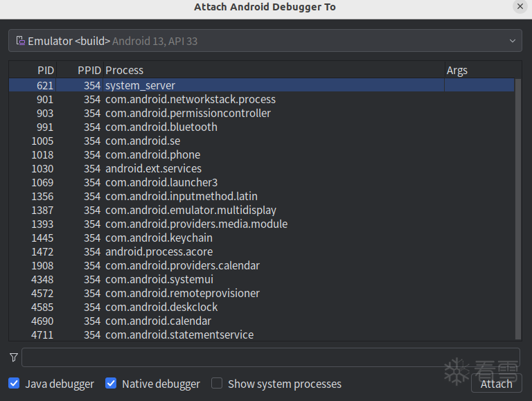Screen dimensions: 532x401
Task: Toggle the Native debugger checkbox
Action: (111, 384)
